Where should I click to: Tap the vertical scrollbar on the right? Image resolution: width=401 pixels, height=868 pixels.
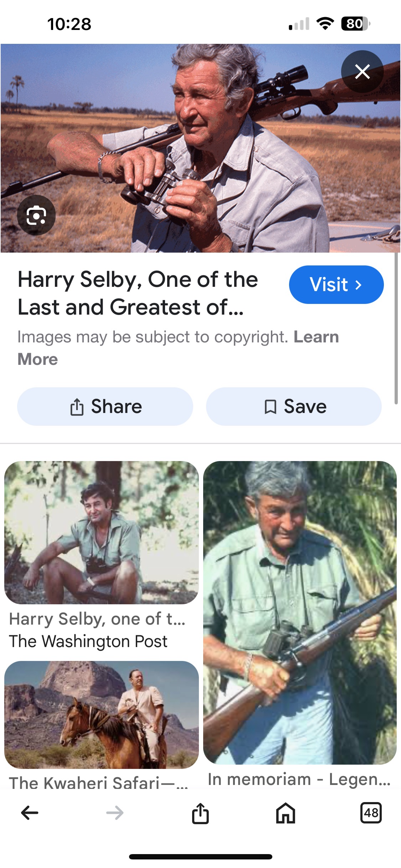396,328
